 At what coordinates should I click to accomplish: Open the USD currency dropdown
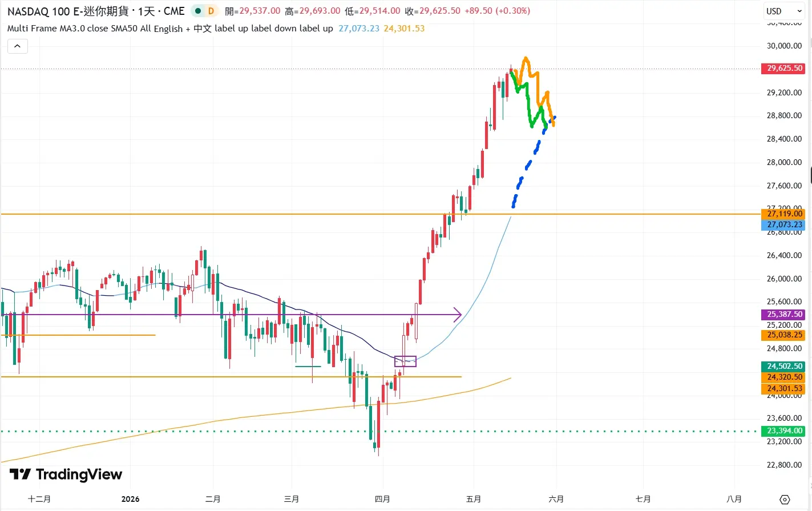click(784, 11)
